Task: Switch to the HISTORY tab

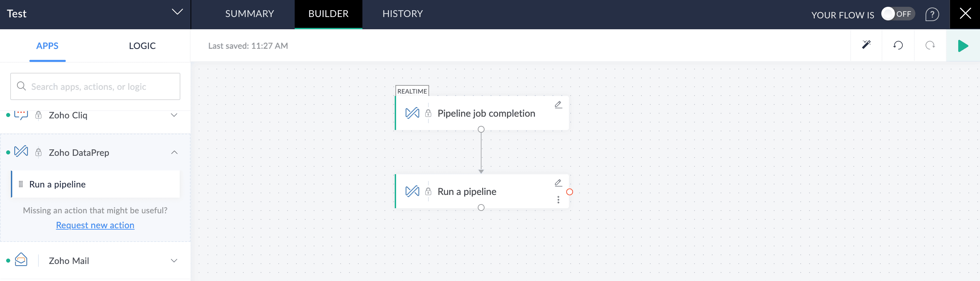Action: [402, 14]
